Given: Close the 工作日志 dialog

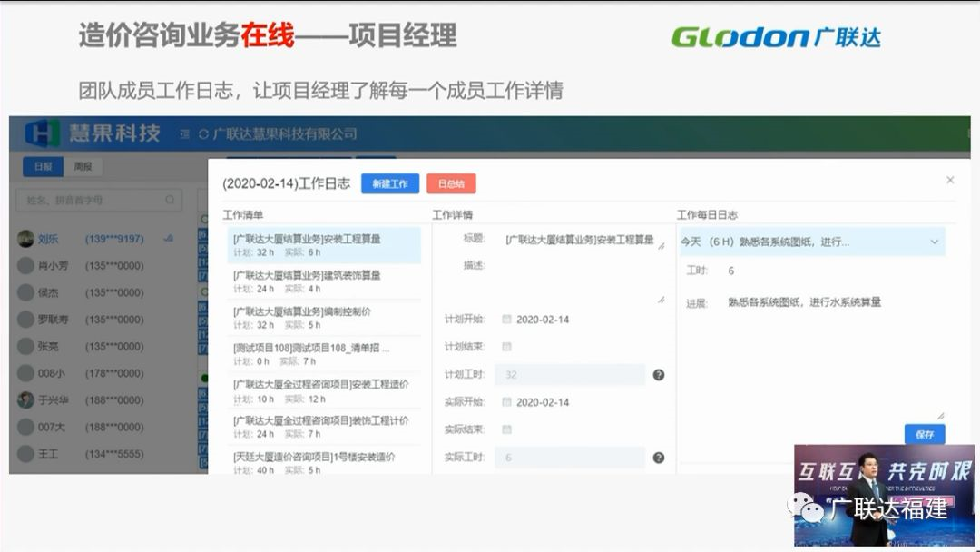Looking at the screenshot, I should coord(950,180).
